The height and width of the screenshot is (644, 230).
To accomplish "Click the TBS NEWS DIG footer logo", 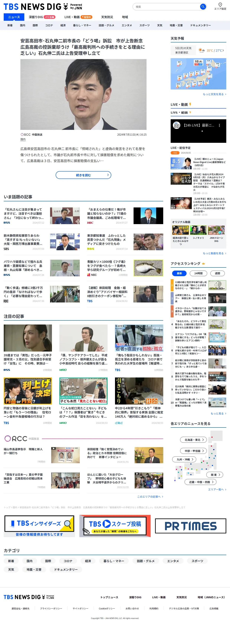I will coord(29,597).
